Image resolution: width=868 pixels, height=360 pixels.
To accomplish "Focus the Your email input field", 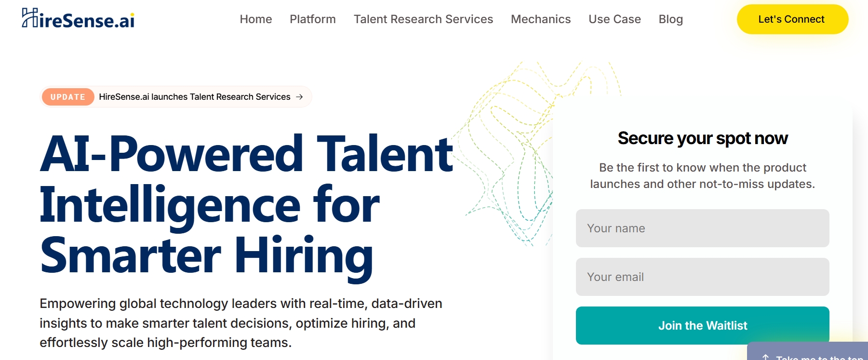I will click(702, 277).
